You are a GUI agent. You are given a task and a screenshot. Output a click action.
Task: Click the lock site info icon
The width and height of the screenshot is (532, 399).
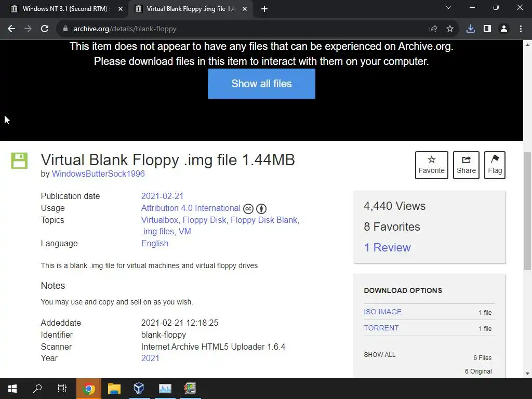(65, 29)
